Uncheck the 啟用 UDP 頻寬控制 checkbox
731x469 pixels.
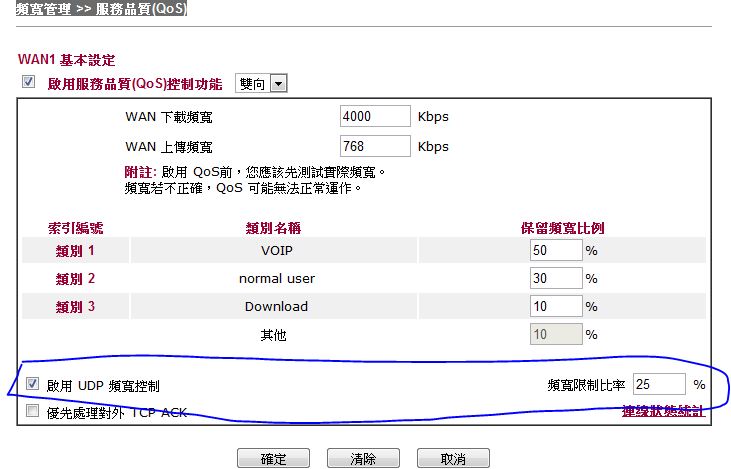coord(32,384)
